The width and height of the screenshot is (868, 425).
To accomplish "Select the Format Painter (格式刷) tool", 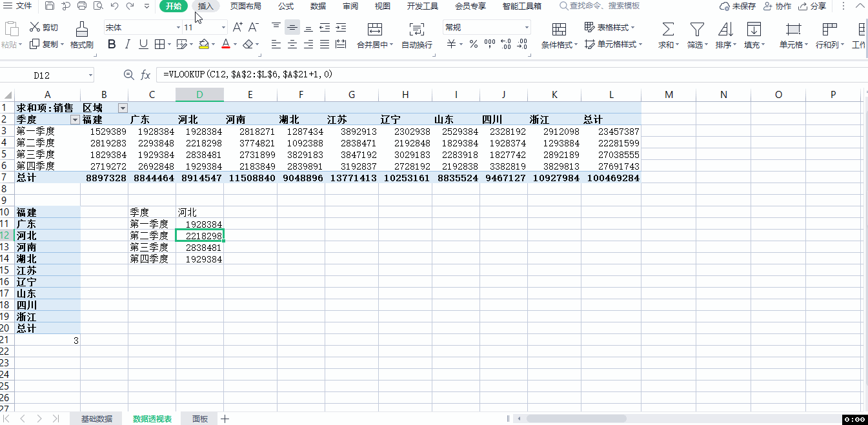I will pos(82,36).
